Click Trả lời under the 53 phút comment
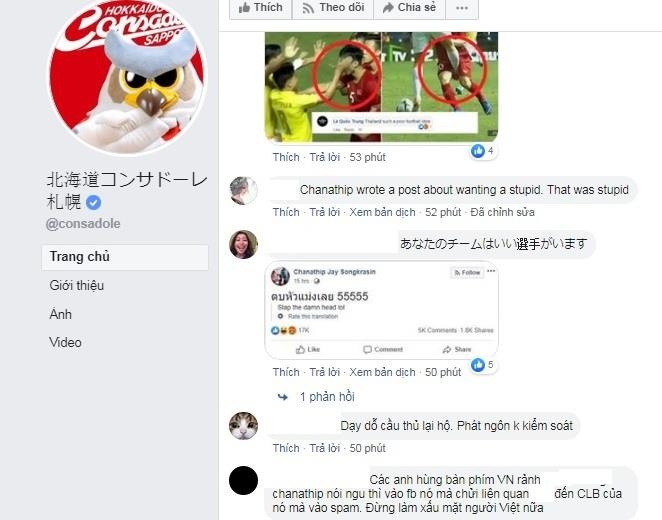 coord(325,157)
